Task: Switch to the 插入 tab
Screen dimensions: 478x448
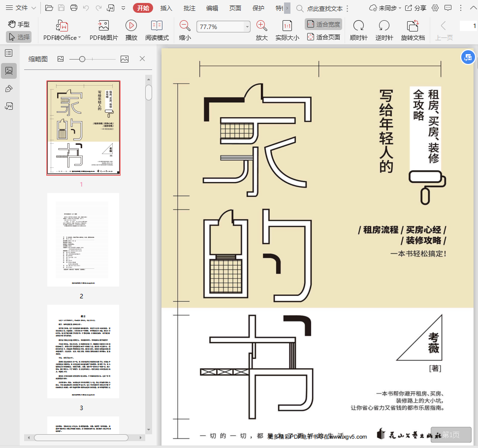Action: (x=166, y=8)
